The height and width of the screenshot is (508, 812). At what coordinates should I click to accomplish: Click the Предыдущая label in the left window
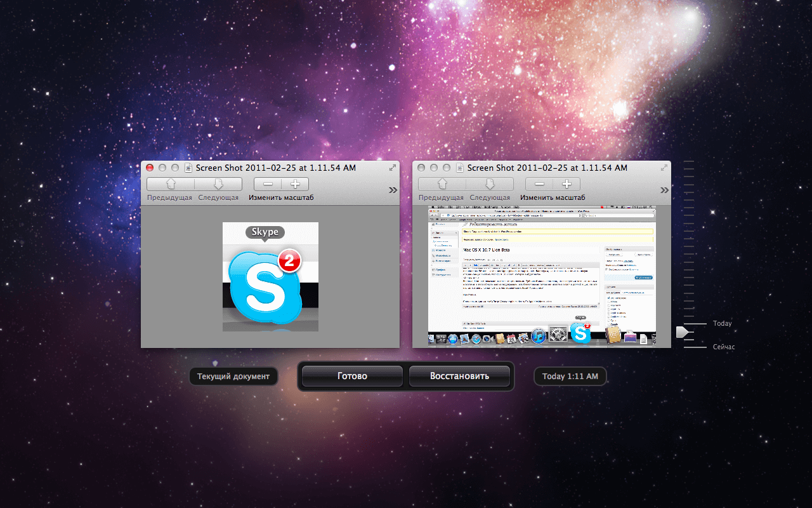(170, 197)
